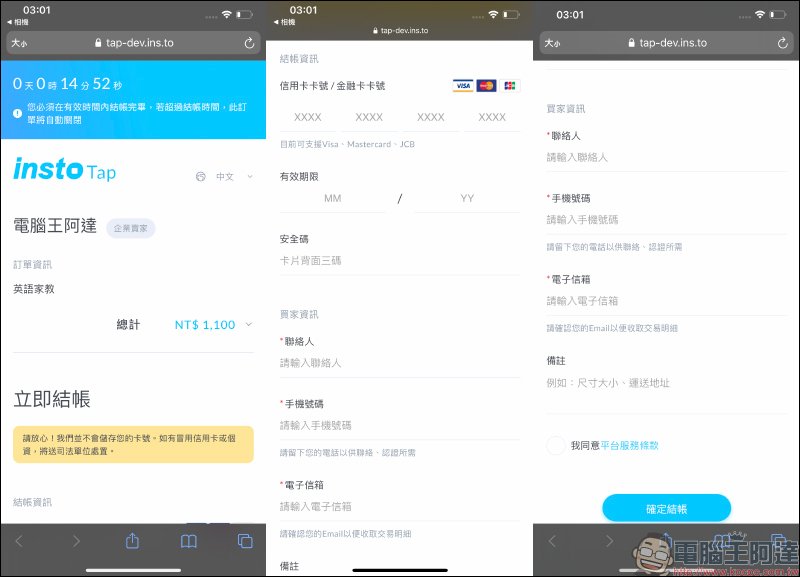800x577 pixels.
Task: Click lock icon in middle screen address bar
Action: [x=376, y=31]
